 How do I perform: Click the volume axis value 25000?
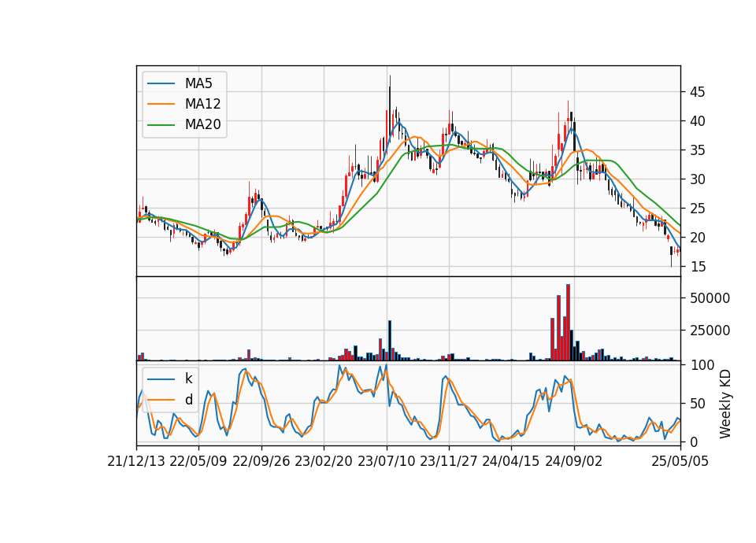tap(710, 331)
